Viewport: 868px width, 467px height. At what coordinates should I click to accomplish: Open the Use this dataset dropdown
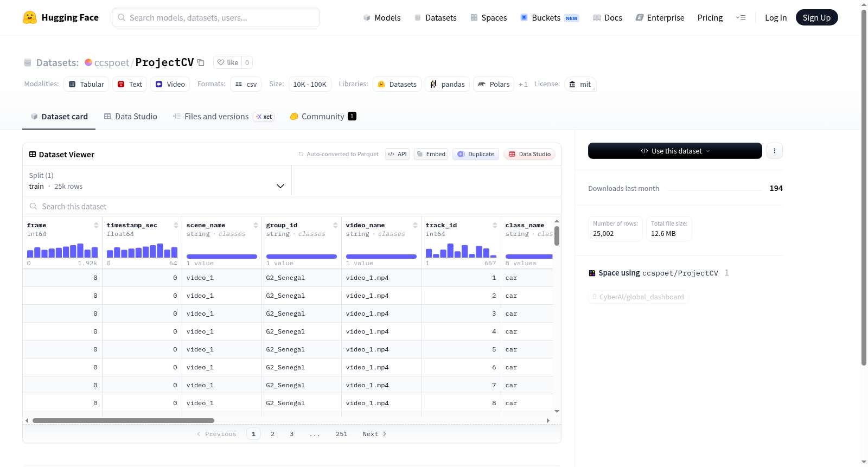pos(675,151)
